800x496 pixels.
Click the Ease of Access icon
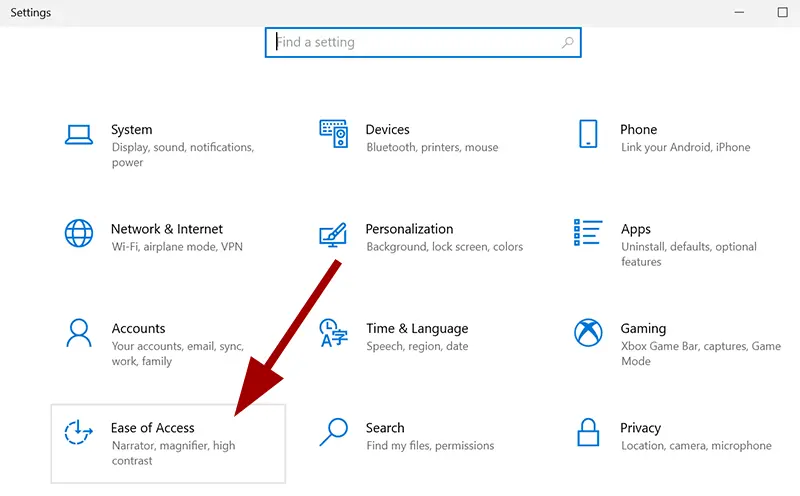tap(79, 432)
